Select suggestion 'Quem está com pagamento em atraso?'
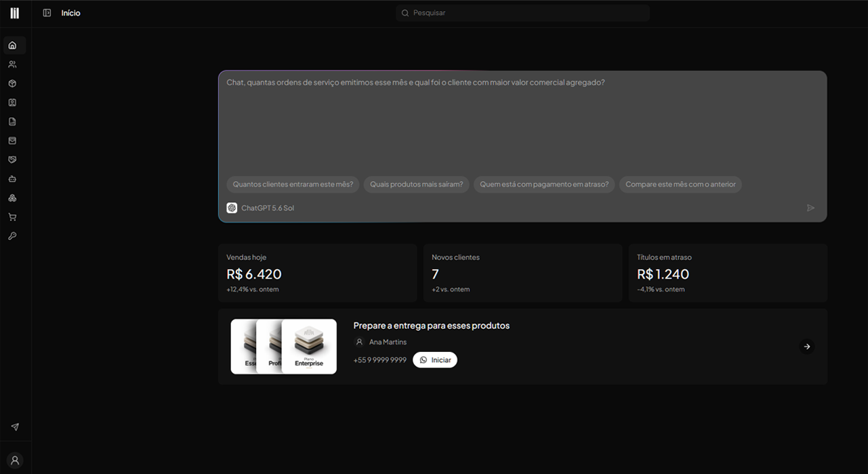The image size is (868, 474). (544, 184)
